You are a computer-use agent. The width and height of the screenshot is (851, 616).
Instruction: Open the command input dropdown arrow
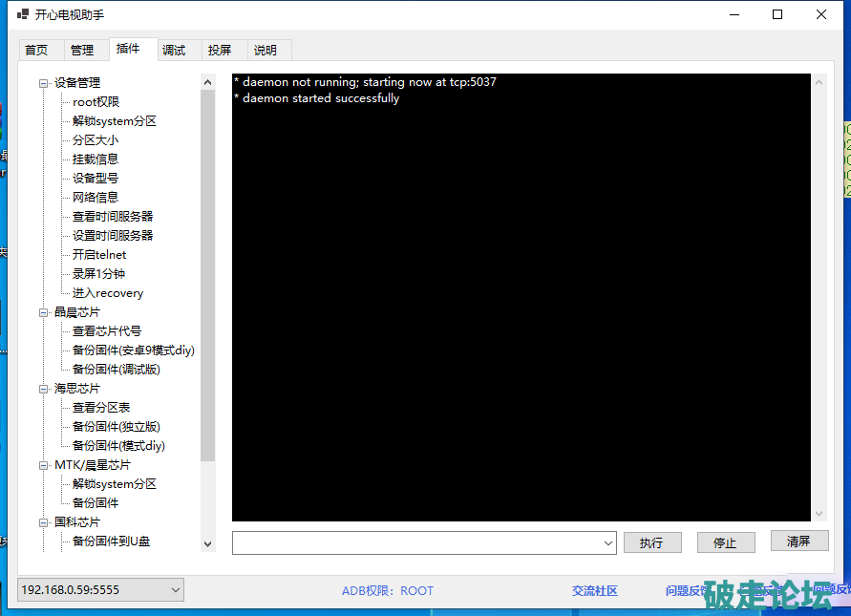[608, 543]
